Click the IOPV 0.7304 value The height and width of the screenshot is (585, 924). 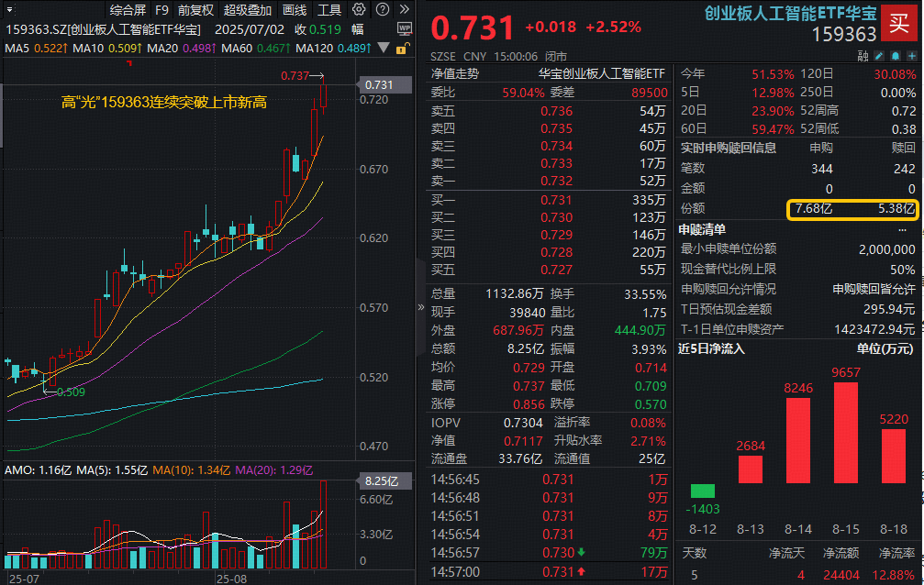(x=523, y=423)
